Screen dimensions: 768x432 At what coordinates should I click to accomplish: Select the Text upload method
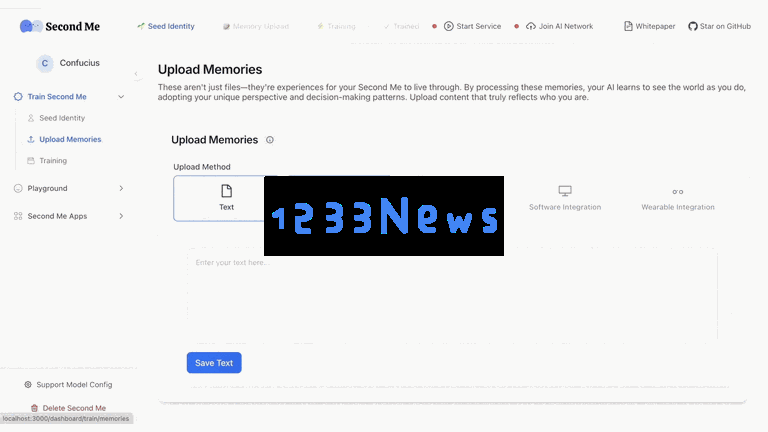(226, 198)
